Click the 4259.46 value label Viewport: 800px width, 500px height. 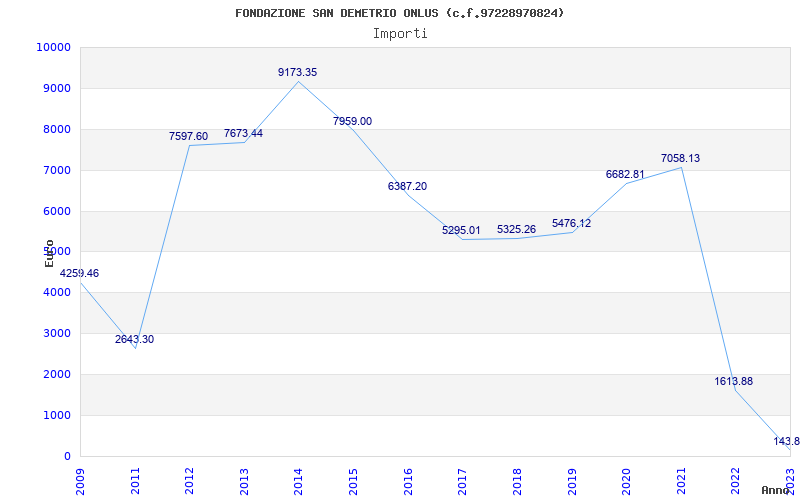pyautogui.click(x=79, y=273)
